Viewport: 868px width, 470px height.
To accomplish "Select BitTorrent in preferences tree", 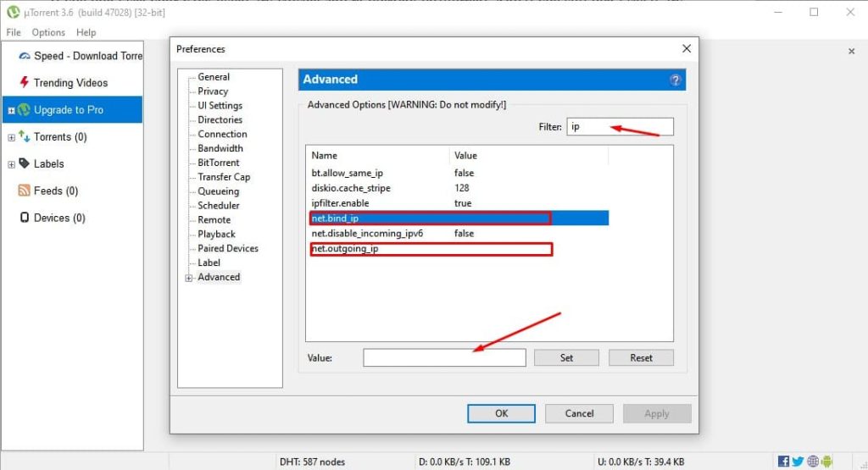I will (218, 163).
